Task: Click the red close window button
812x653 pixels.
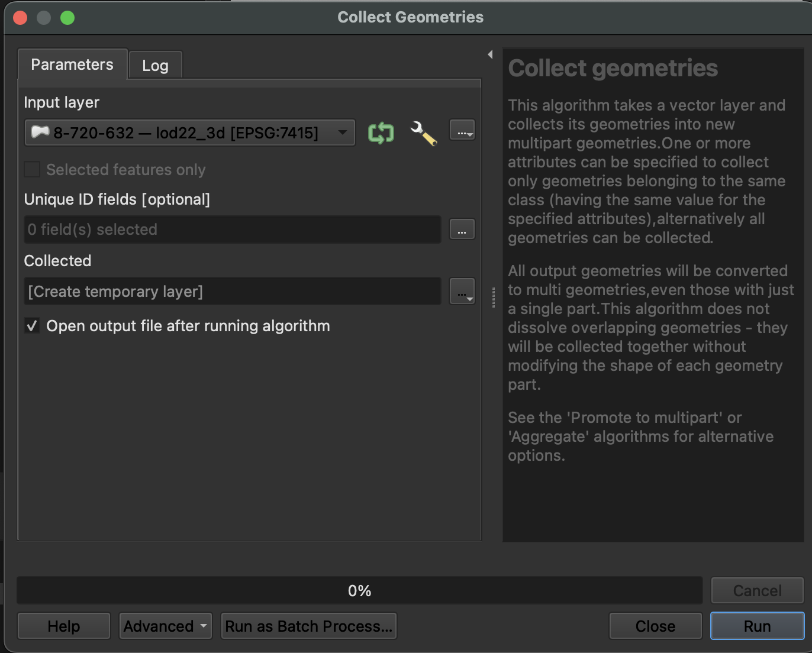Action: (20, 18)
